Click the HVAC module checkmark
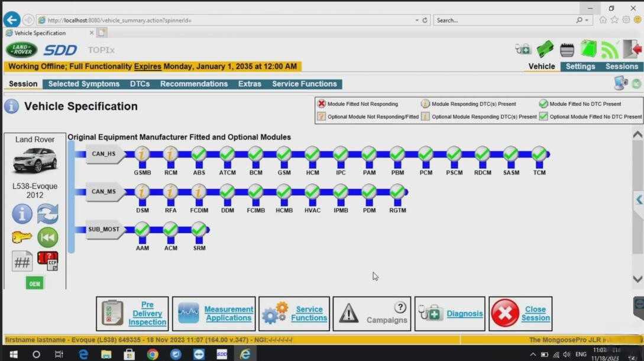Image resolution: width=644 pixels, height=361 pixels. (x=312, y=192)
